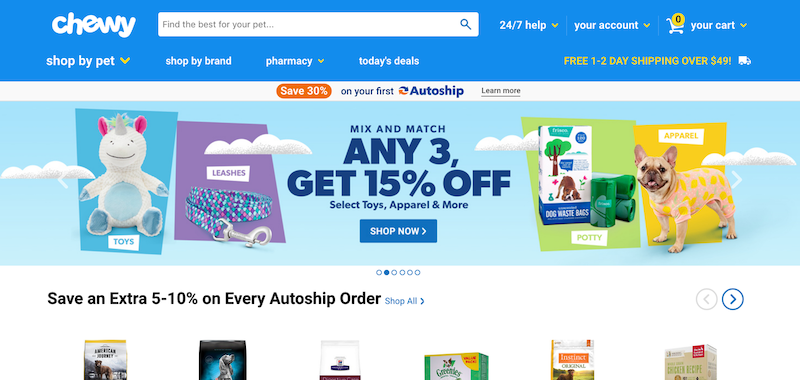Select the third banner carousel dot

click(x=394, y=272)
